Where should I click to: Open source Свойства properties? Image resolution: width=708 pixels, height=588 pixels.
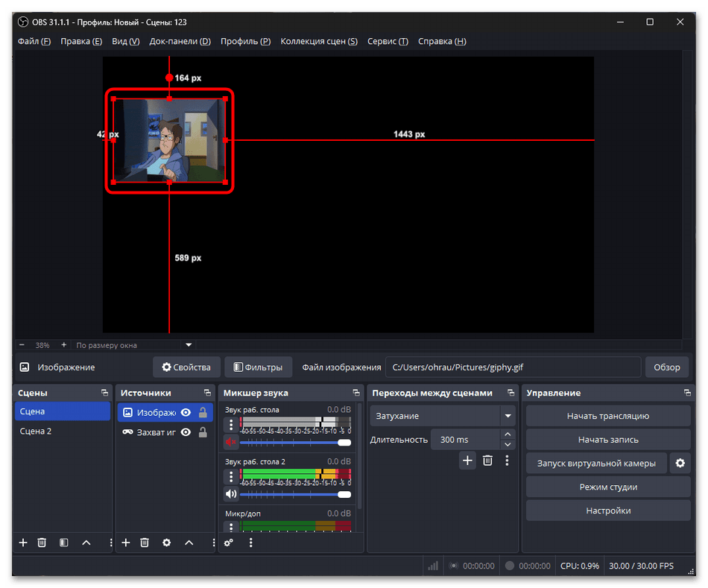(186, 367)
